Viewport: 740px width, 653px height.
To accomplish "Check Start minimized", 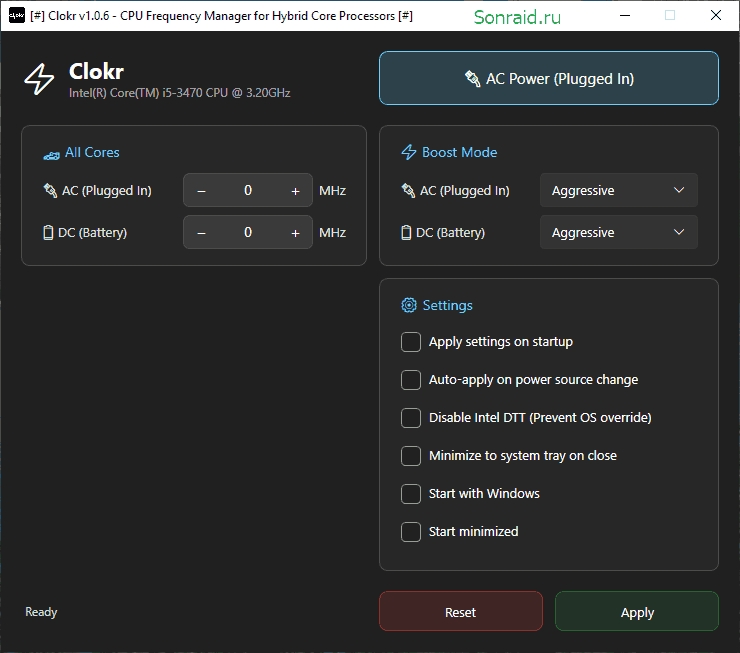I will (x=411, y=532).
